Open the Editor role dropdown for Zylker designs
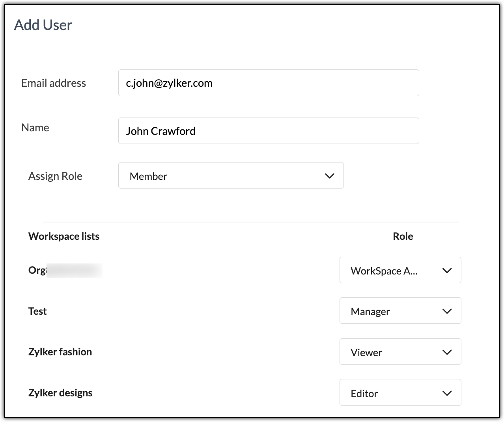 (x=400, y=392)
